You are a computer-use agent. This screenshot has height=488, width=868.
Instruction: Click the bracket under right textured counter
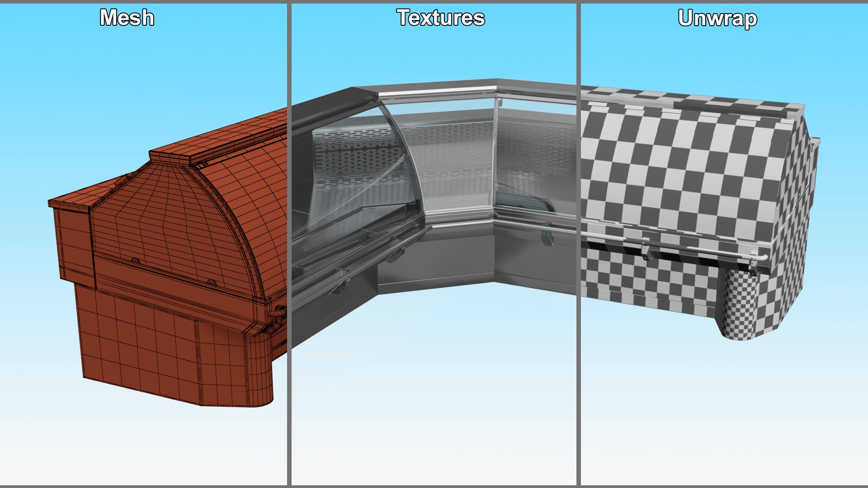point(547,238)
